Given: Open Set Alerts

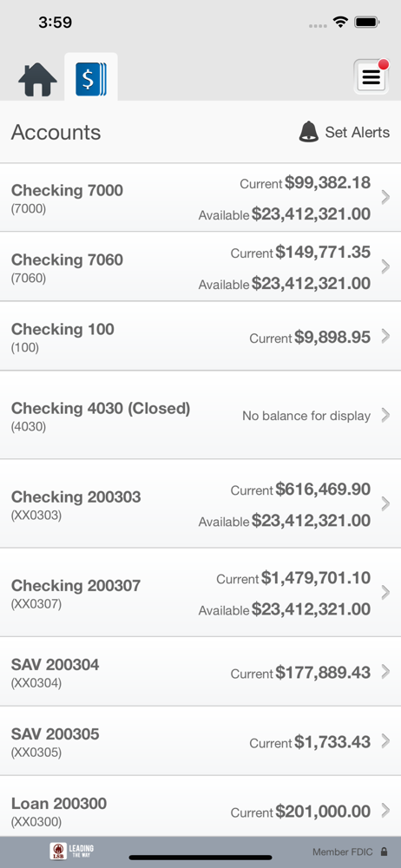Looking at the screenshot, I should [x=358, y=132].
